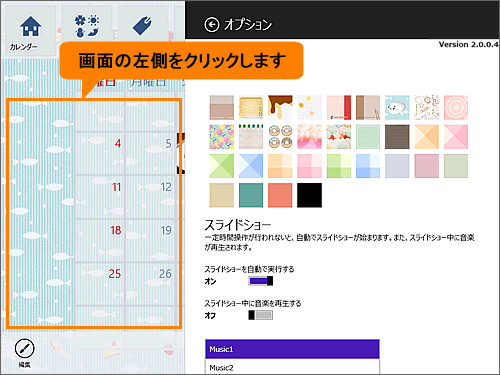Pick the solid mauve pink swatch
The width and height of the screenshot is (500, 375).
point(426,166)
